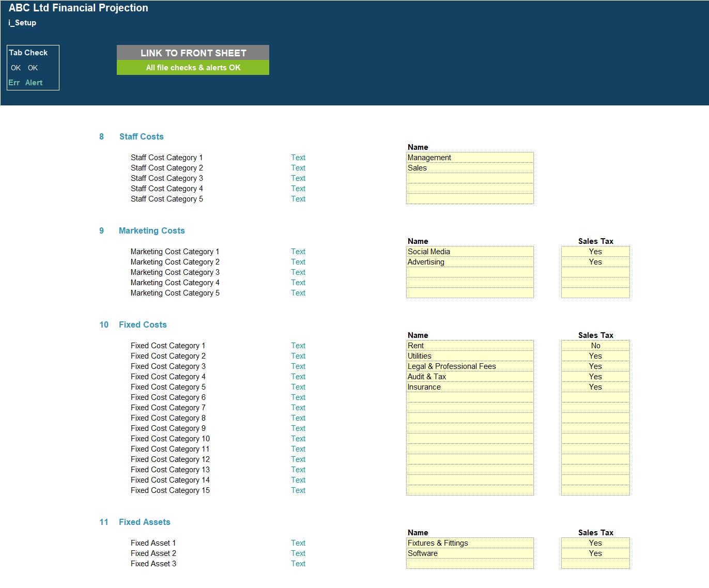Click the 'All file checks & alerts OK' bar
The image size is (709, 588).
(x=193, y=68)
